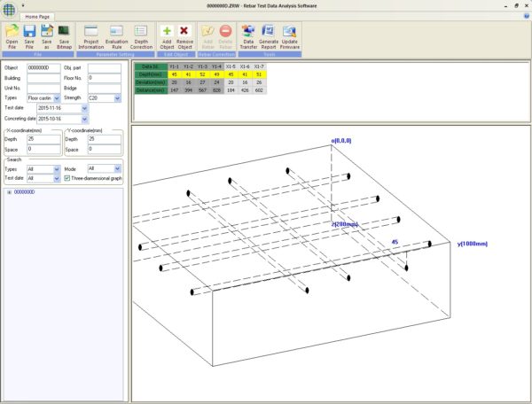Open the application orb menu
The width and height of the screenshot is (532, 404).
[x=9, y=10]
